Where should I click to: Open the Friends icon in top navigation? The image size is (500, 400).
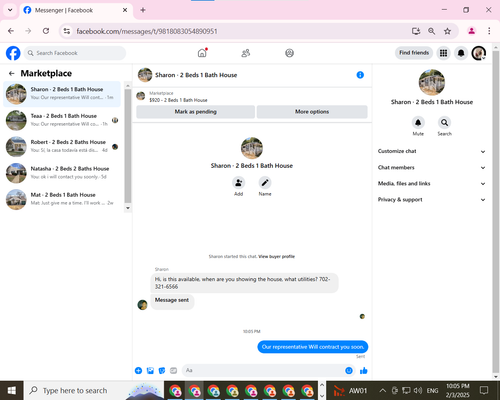click(246, 53)
